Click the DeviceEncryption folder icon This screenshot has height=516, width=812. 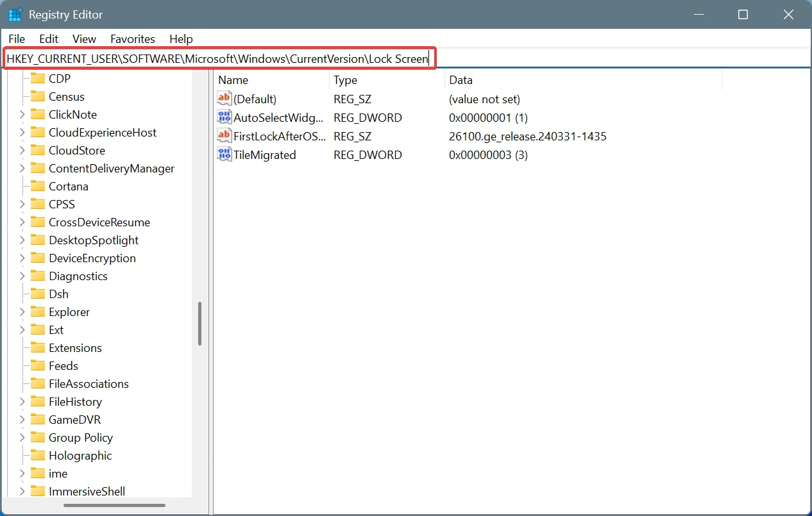(x=38, y=258)
